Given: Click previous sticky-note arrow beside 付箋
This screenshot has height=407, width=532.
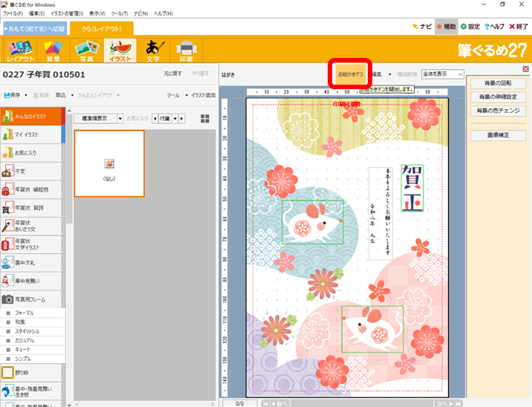Looking at the screenshot, I should (155, 118).
